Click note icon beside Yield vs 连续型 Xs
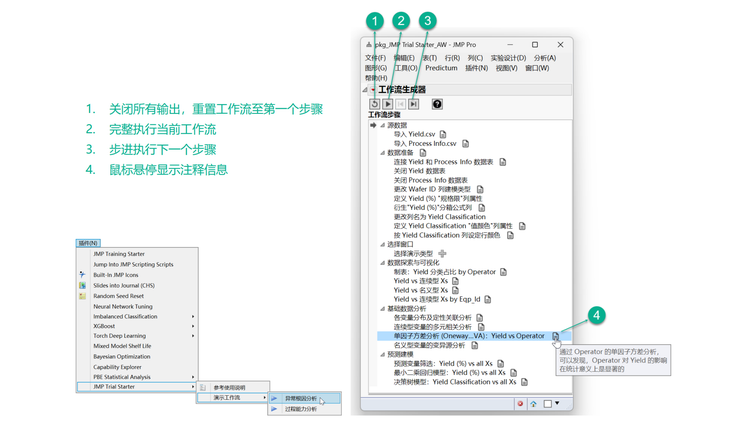 [x=455, y=281]
